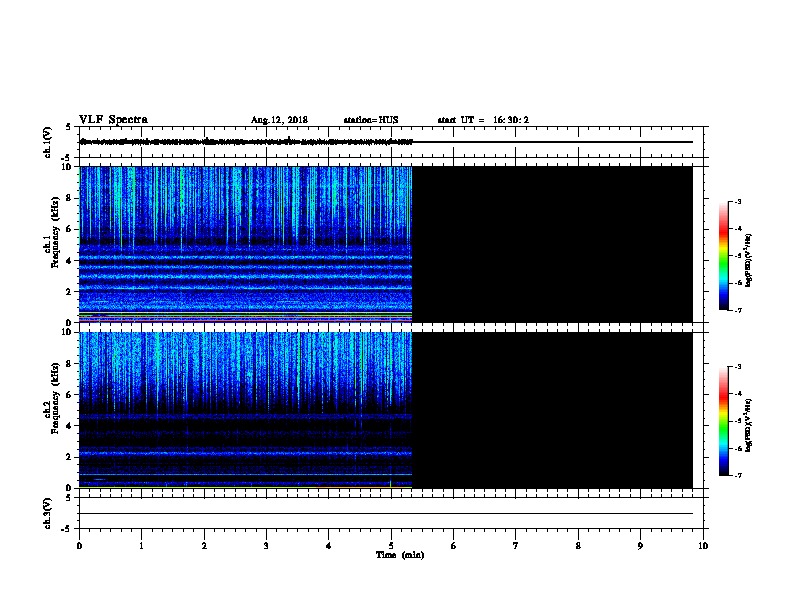792x612 pixels.
Task: Click the ch.1 frequency tick "6"
Action: click(69, 229)
